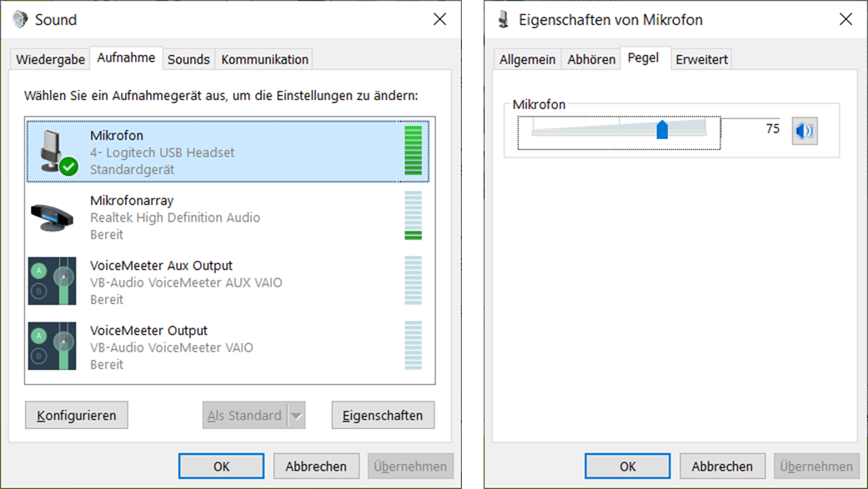Click the microphone icon in the Eigenschaften title bar
The width and height of the screenshot is (868, 489).
pyautogui.click(x=504, y=19)
